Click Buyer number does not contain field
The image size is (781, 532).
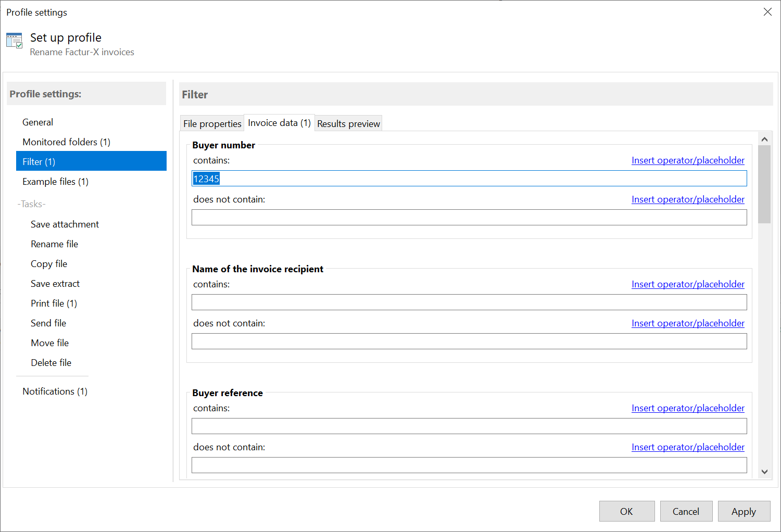click(x=469, y=218)
